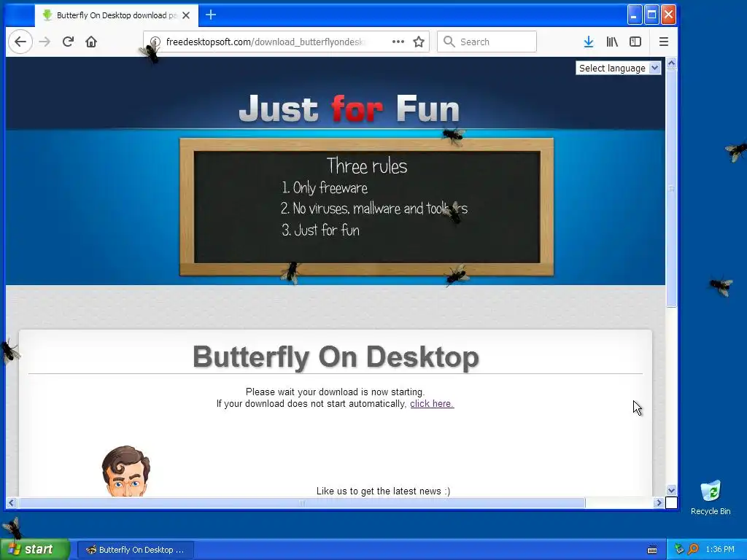This screenshot has height=560, width=747.
Task: Follow the 'click here.' download link
Action: click(x=432, y=404)
